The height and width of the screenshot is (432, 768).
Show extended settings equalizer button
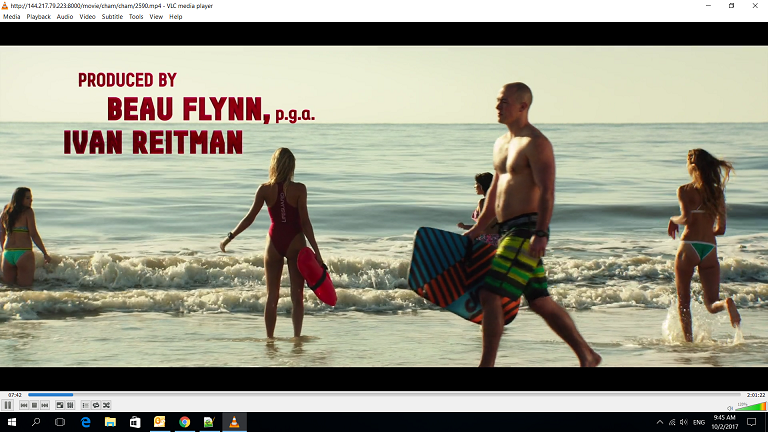point(70,405)
